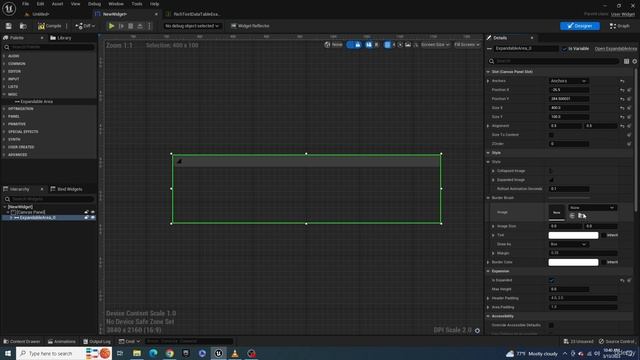The image size is (640, 360).
Task: Toggle Inherit checkbox next to Border Color
Action: pos(604,262)
